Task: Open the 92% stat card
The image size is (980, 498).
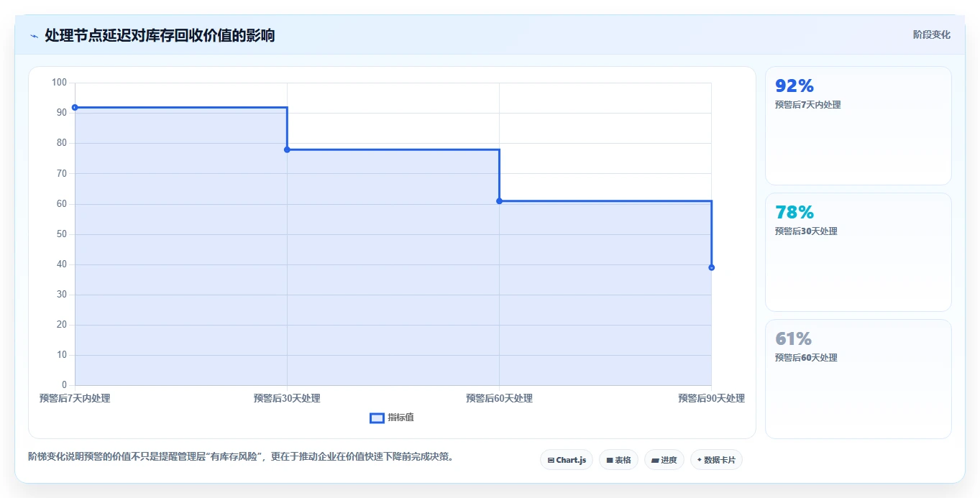Action: [858, 126]
